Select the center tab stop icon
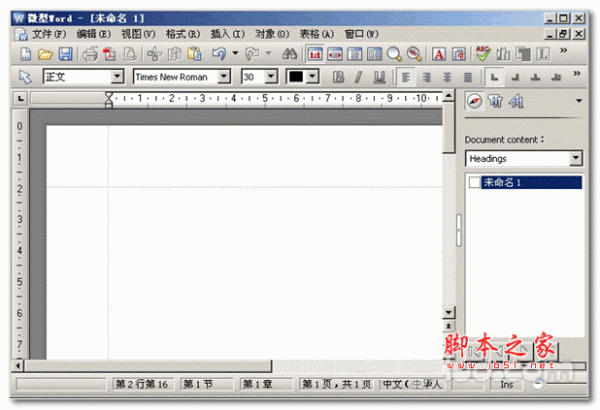Image resolution: width=600 pixels, height=410 pixels. click(x=536, y=78)
